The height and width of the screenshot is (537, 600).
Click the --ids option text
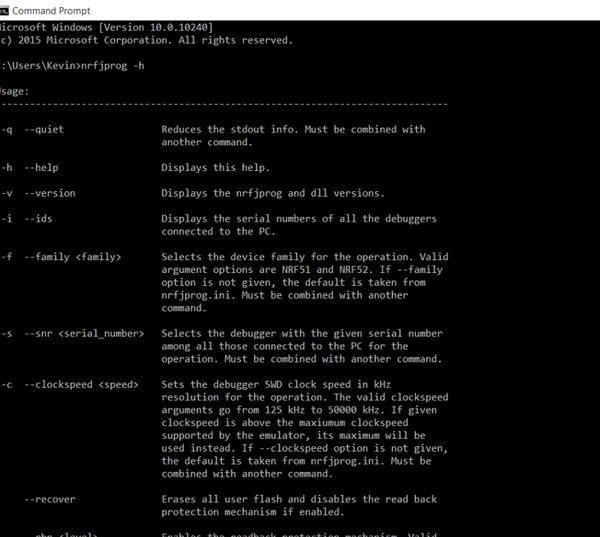[38, 219]
